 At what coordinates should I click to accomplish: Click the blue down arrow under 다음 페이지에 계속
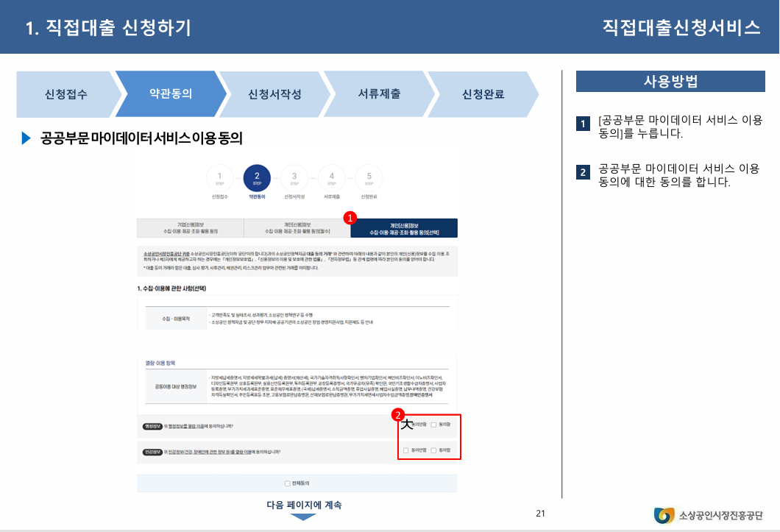(x=302, y=517)
